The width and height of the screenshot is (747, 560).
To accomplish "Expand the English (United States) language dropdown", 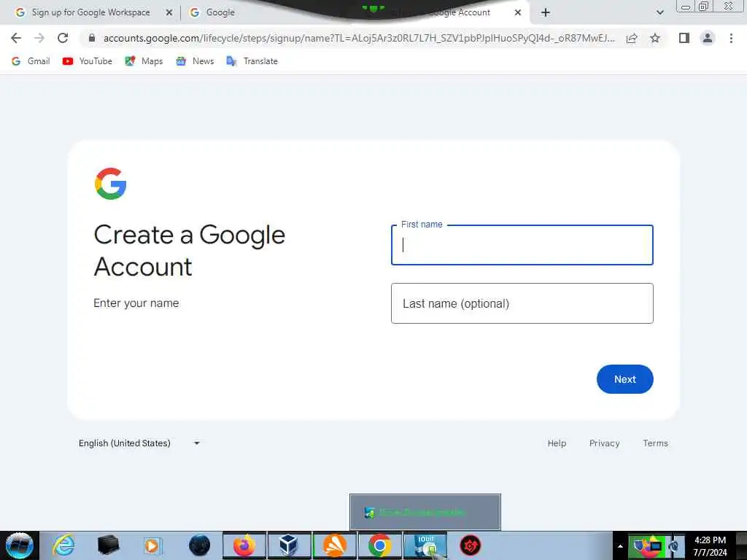I will pos(139,443).
